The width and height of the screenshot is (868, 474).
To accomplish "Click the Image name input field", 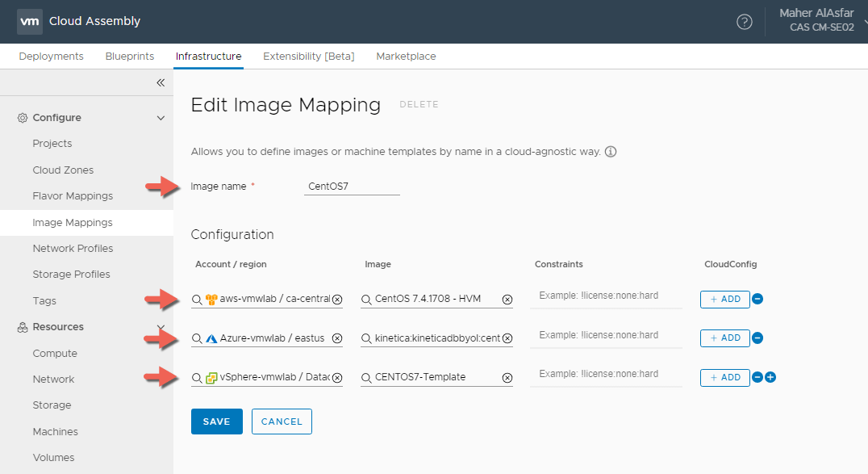I will (x=352, y=187).
